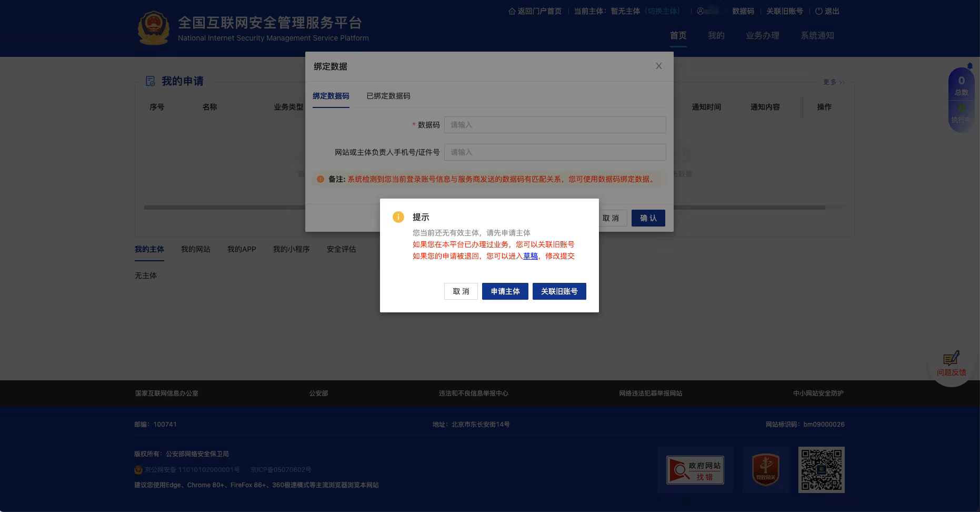Select the 绑定数据码 tab
The height and width of the screenshot is (512, 980).
[x=331, y=96]
